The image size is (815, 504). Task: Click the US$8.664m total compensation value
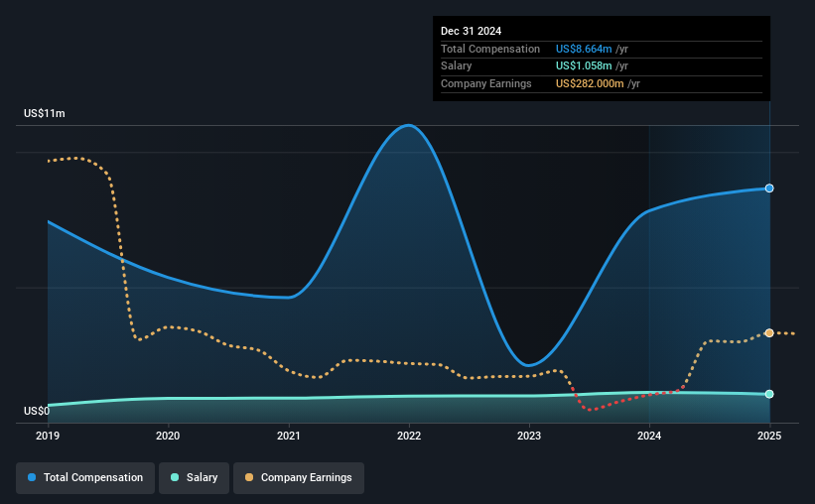tap(583, 49)
